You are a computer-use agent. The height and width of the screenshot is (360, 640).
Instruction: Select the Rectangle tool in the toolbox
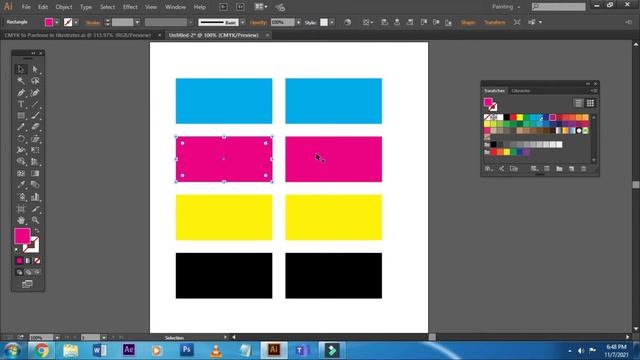click(21, 116)
